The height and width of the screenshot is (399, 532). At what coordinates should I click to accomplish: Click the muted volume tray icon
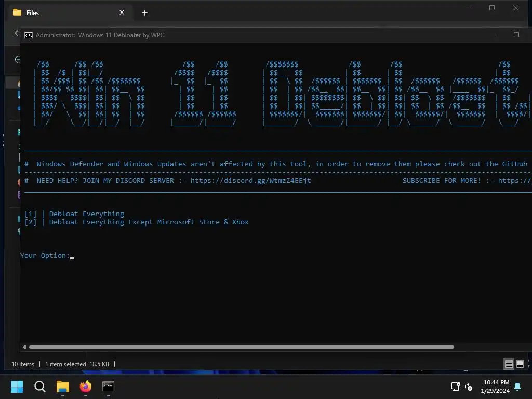469,387
